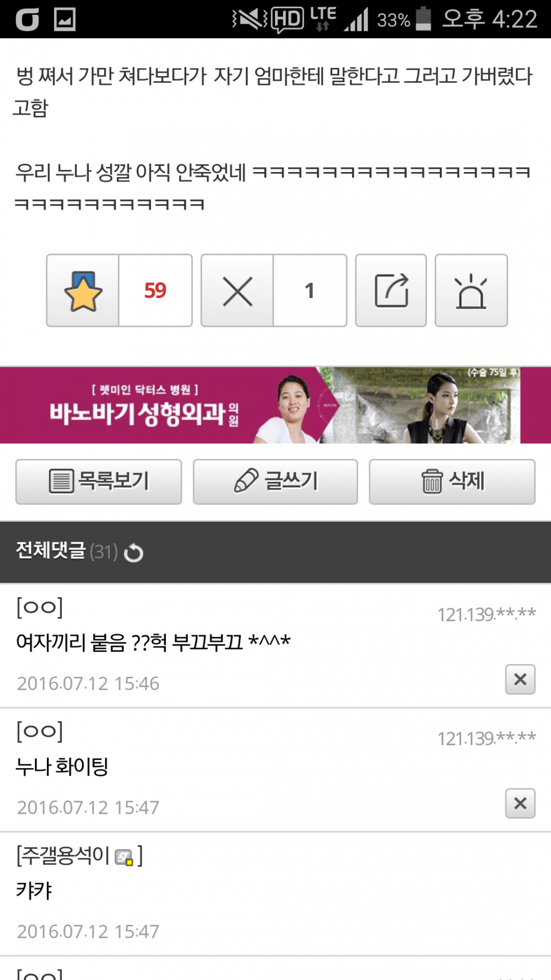This screenshot has height=980, width=551.
Task: Tap the [주갤용석이] commenter name
Action: coord(79,856)
